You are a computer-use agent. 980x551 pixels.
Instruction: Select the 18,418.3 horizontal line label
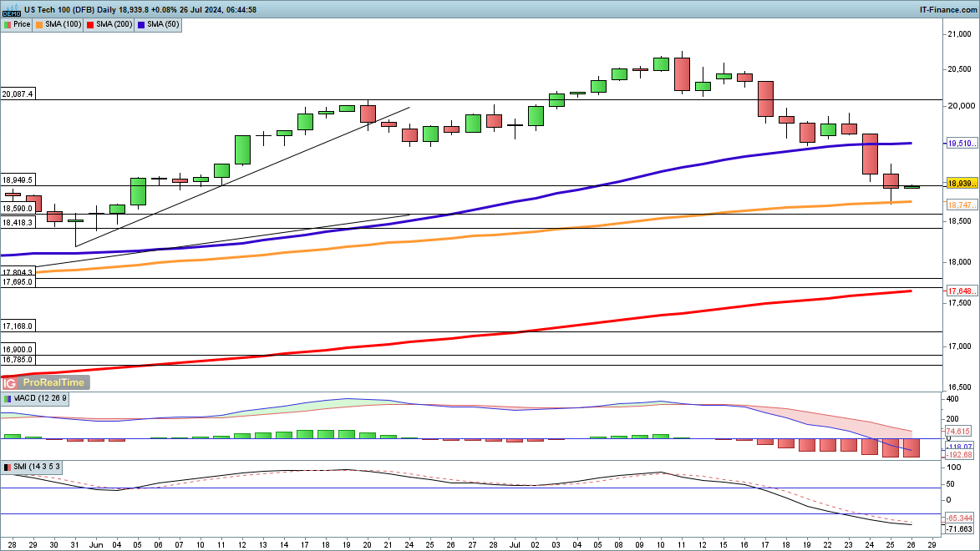pos(18,222)
